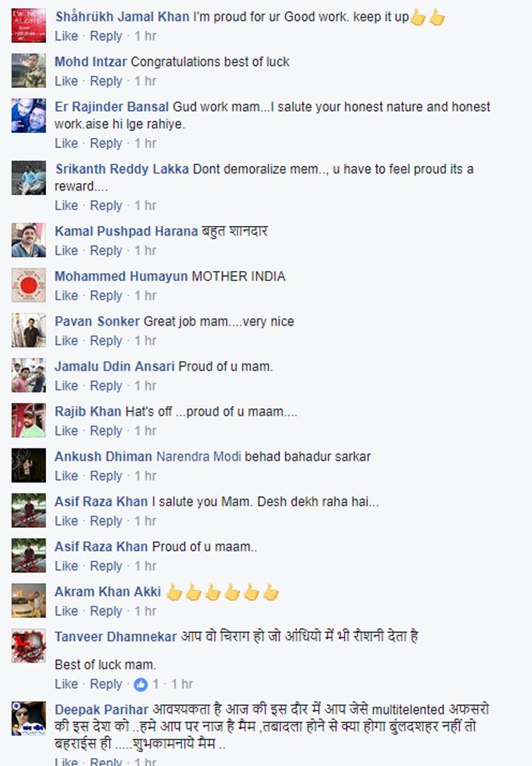Viewport: 532px width, 766px height.
Task: Click Mohd Intzar's avatar thumbnail
Action: 29,71
